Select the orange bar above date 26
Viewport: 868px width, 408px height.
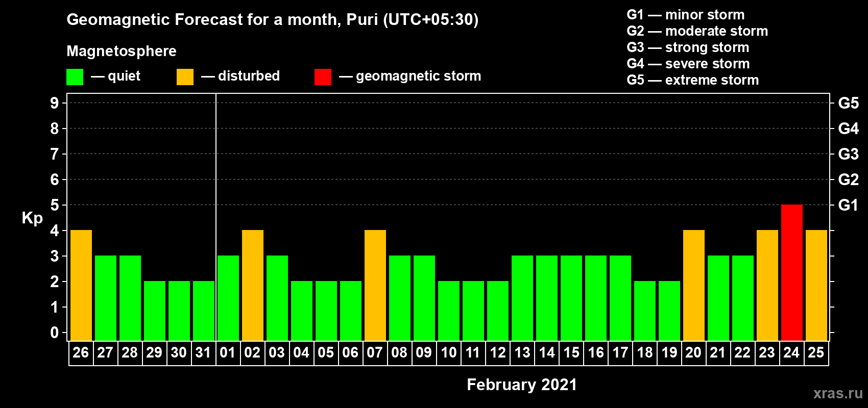tap(81, 285)
